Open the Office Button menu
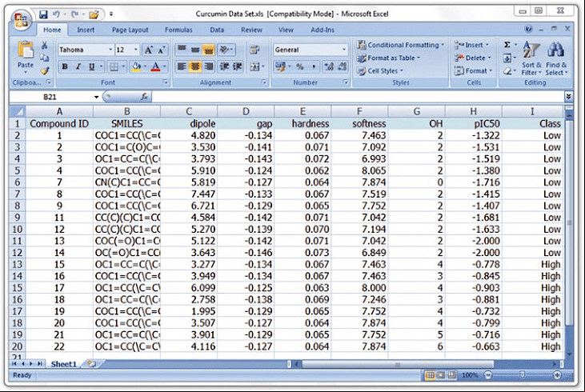 coord(21,20)
